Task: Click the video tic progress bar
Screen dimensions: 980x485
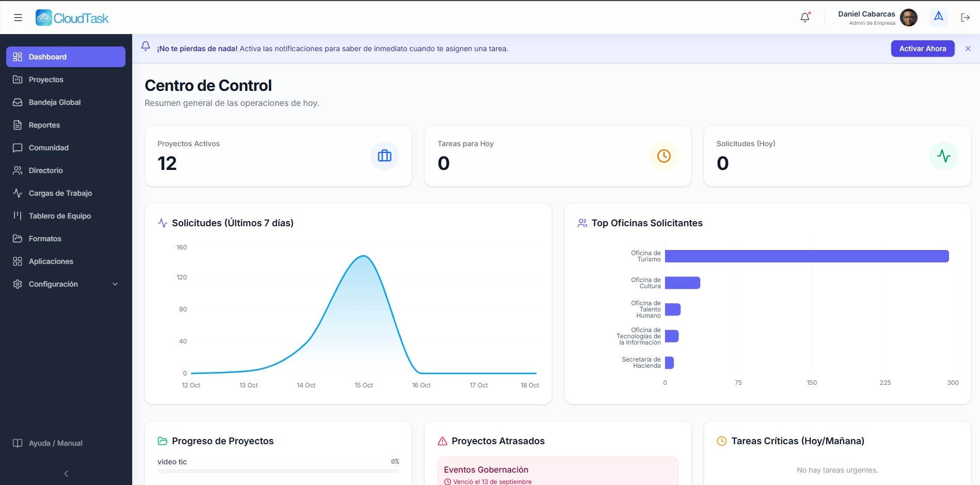Action: (278, 471)
